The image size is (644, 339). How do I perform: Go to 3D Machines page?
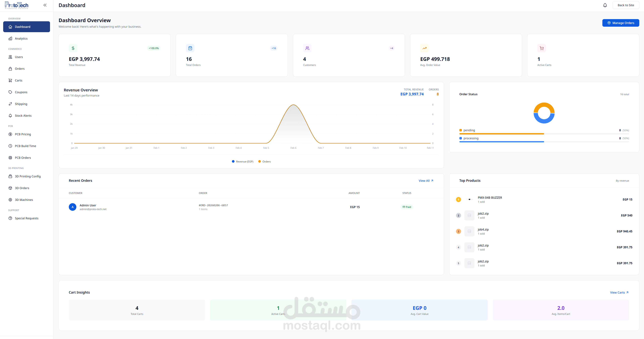click(x=24, y=200)
